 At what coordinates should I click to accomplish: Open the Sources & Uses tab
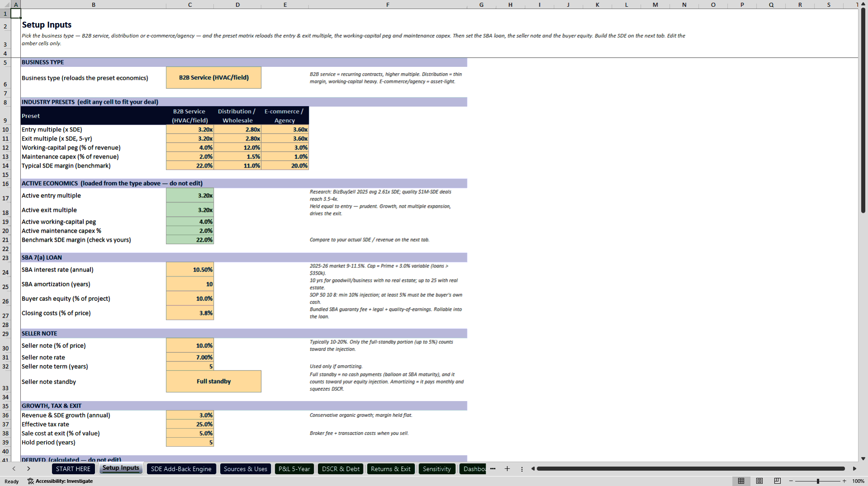point(245,469)
